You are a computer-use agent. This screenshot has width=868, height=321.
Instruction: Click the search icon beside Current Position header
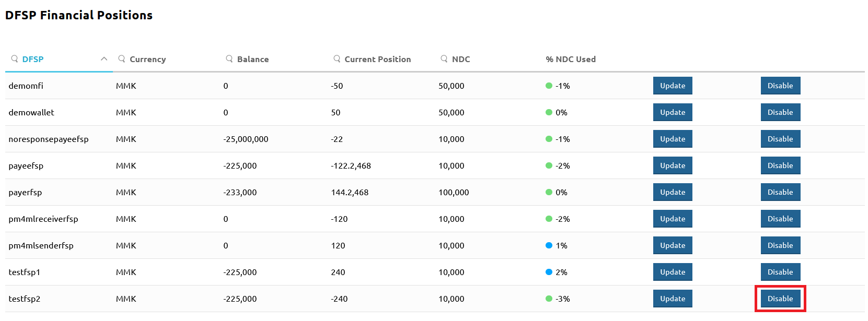coord(337,59)
